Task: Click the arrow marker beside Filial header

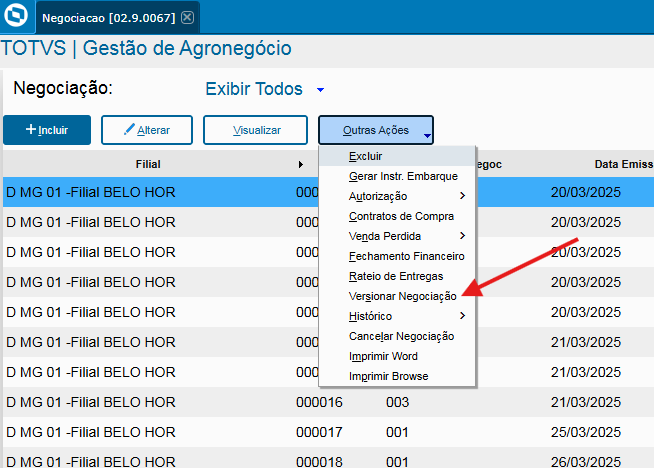Action: click(x=301, y=164)
